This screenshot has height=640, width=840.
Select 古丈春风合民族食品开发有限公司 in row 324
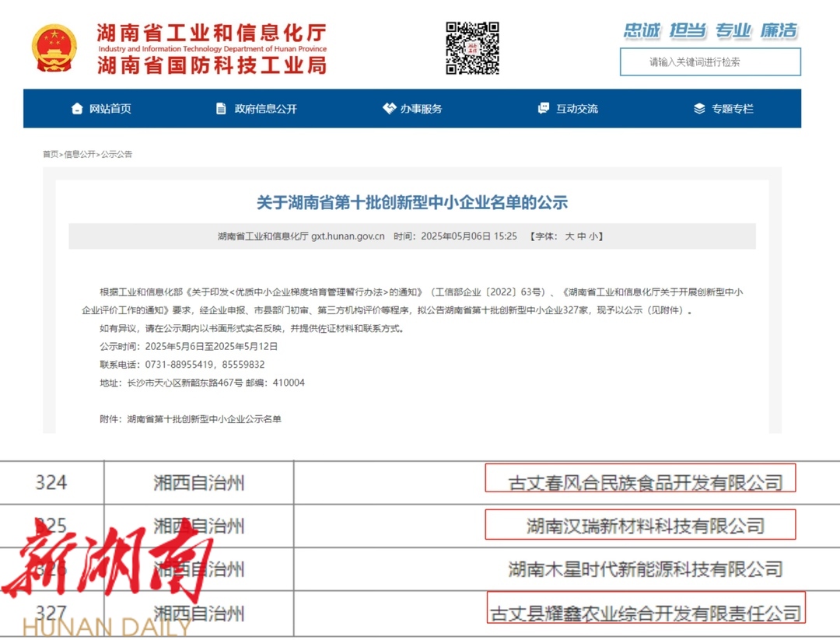(645, 483)
